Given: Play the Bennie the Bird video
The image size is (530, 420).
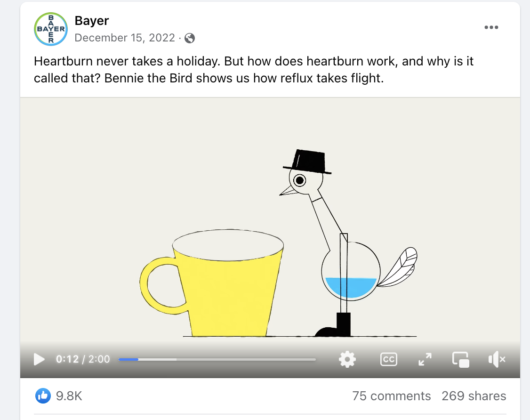Looking at the screenshot, I should (x=39, y=359).
